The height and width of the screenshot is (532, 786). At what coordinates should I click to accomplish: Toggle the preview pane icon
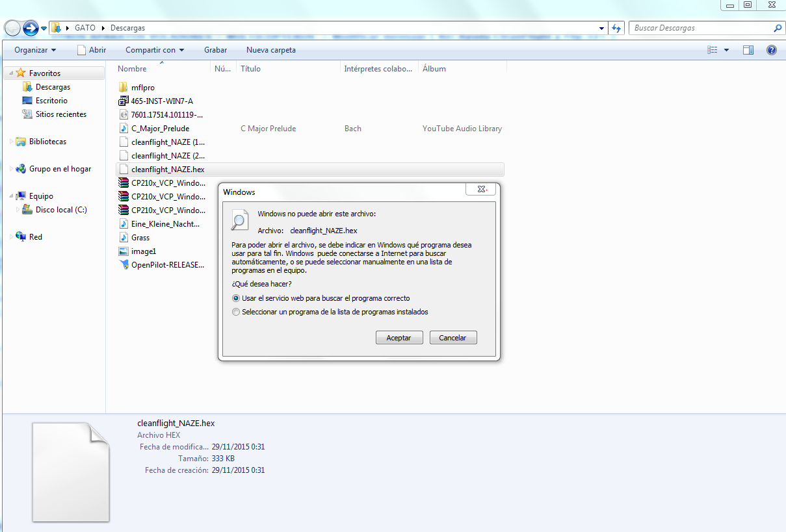coord(748,50)
